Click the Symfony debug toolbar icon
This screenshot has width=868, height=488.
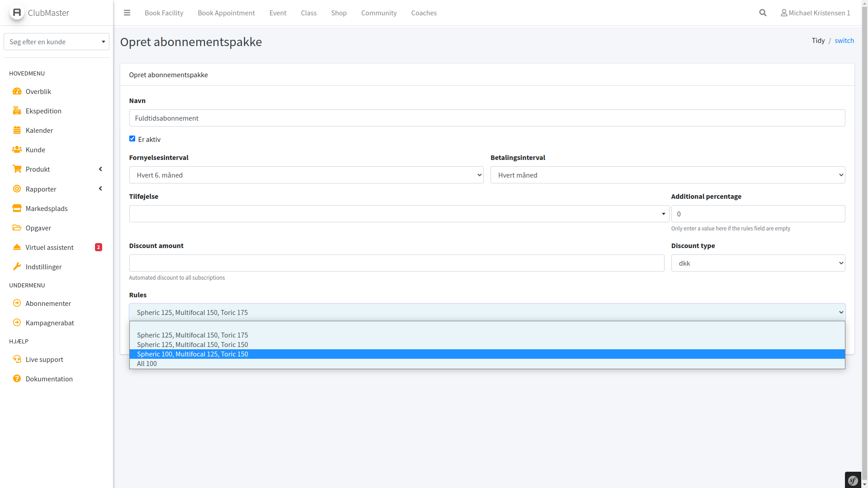(x=853, y=480)
